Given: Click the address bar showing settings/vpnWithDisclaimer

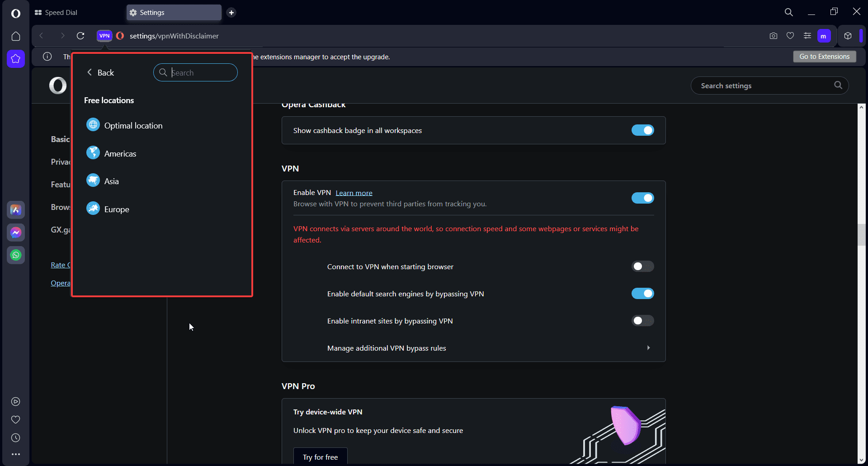Looking at the screenshot, I should point(174,36).
